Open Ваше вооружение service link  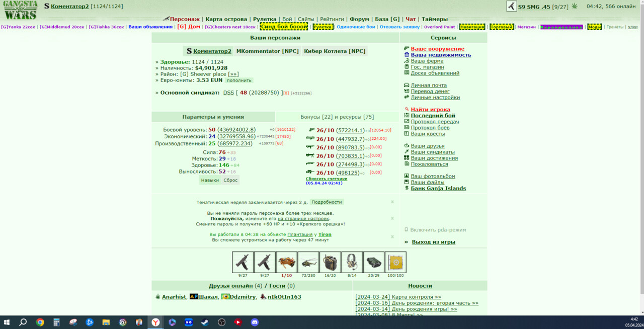pos(438,49)
